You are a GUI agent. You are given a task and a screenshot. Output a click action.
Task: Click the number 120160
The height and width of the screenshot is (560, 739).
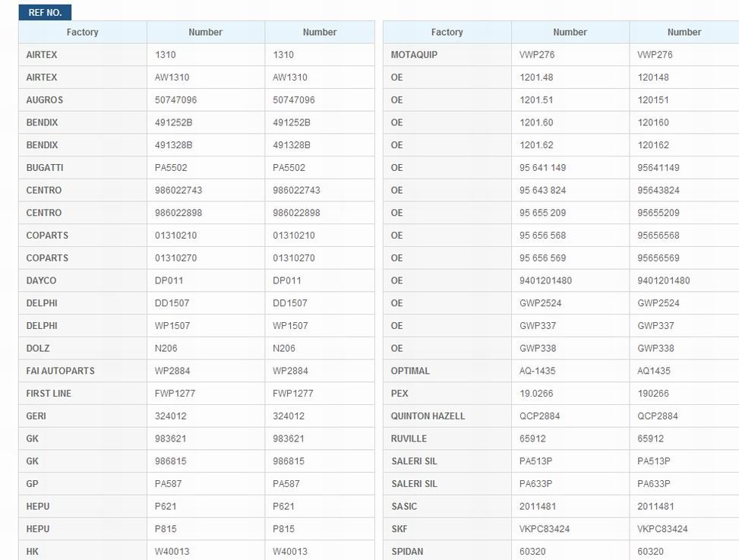pyautogui.click(x=652, y=122)
